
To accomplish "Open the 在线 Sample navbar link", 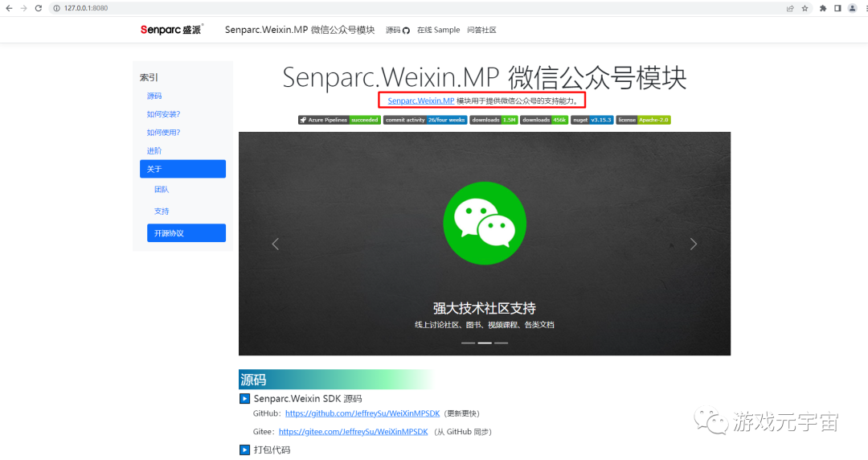I will [439, 30].
